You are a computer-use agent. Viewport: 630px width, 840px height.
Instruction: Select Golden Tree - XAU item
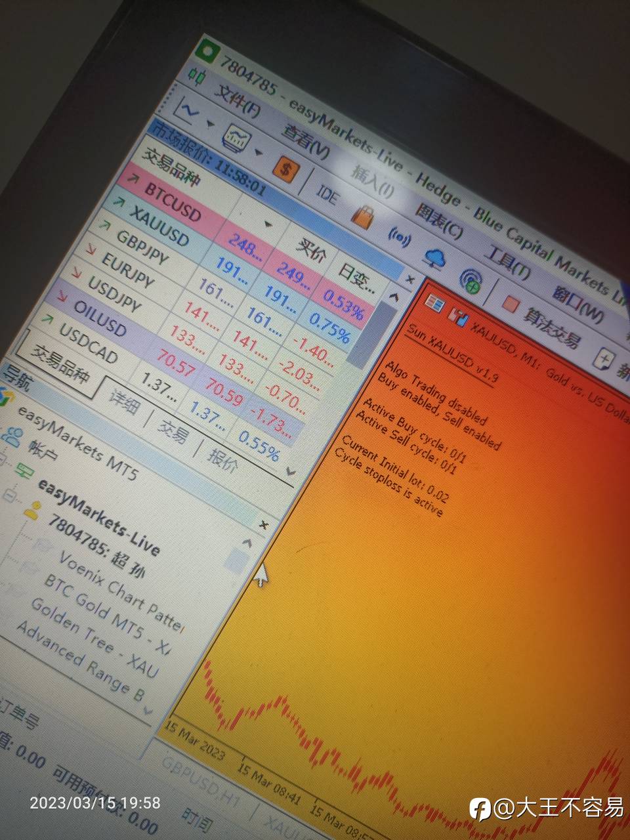coord(94,637)
